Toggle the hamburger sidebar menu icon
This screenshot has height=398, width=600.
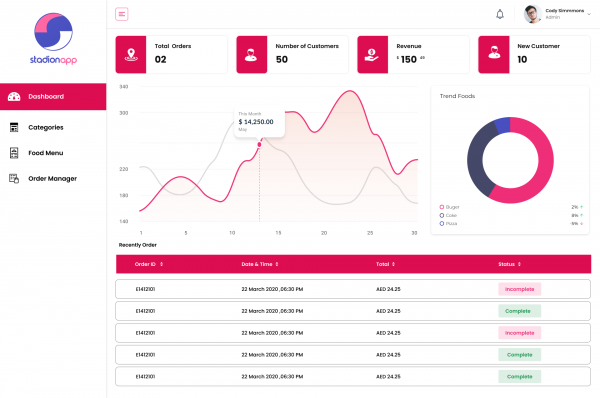click(122, 14)
